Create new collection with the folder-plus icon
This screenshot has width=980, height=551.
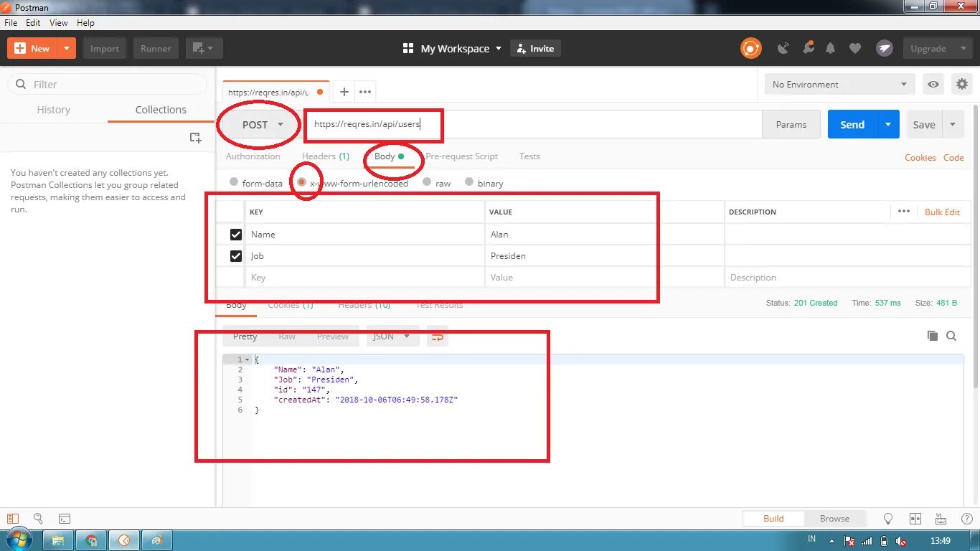[x=195, y=138]
